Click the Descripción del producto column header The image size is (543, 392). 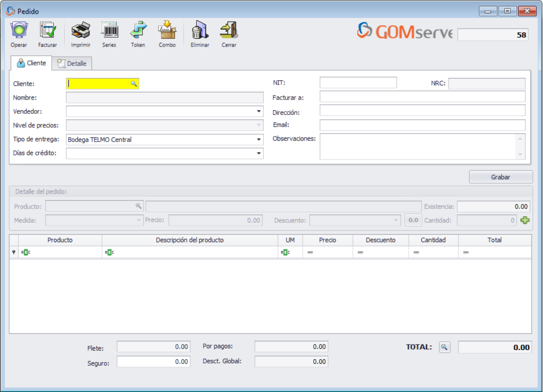(x=190, y=240)
